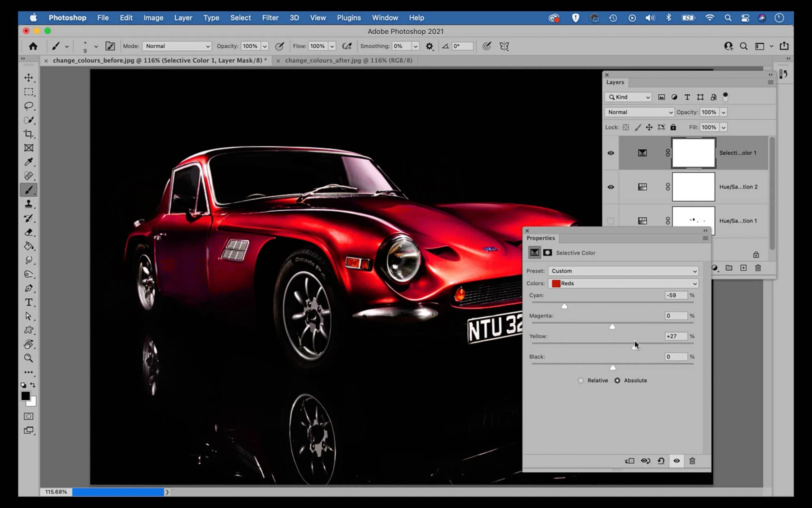Open the brush Opacity dropdown arrow
The image size is (812, 508).
click(265, 46)
